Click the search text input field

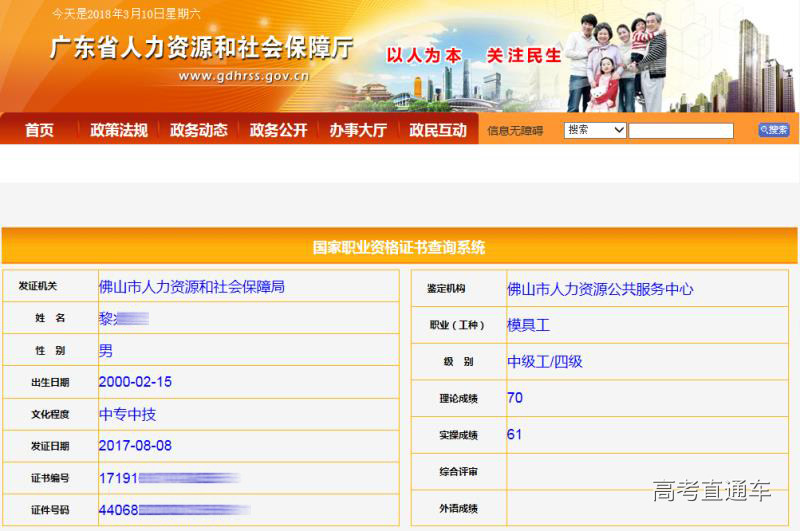pyautogui.click(x=680, y=131)
